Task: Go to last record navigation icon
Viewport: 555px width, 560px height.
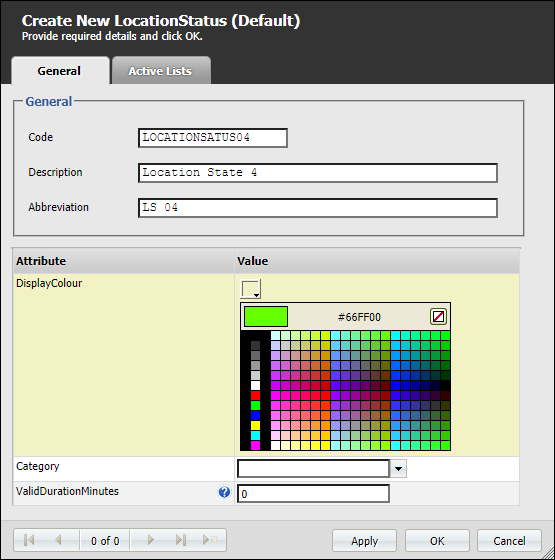Action: (181, 540)
